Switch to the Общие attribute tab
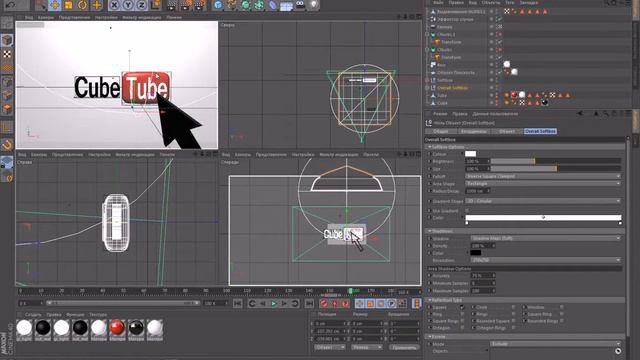Screen dimensions: 640x360 440,131
